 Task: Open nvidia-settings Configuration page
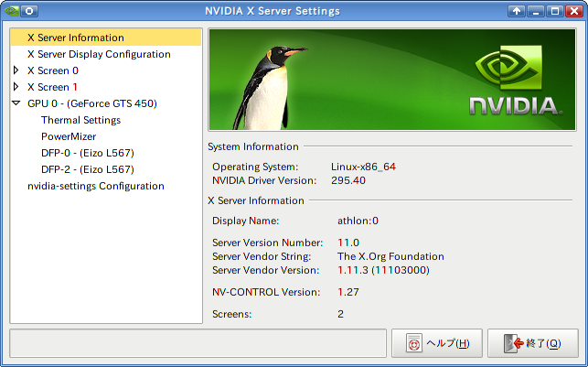point(96,186)
